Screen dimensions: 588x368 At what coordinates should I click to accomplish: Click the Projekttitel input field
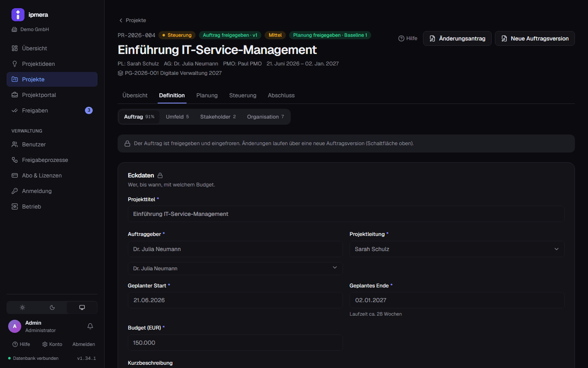point(346,214)
